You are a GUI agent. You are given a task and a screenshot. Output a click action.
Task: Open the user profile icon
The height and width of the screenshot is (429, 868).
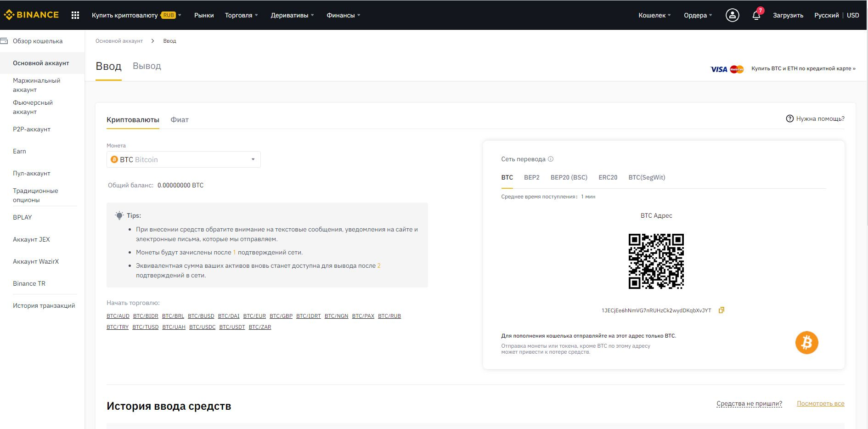732,15
